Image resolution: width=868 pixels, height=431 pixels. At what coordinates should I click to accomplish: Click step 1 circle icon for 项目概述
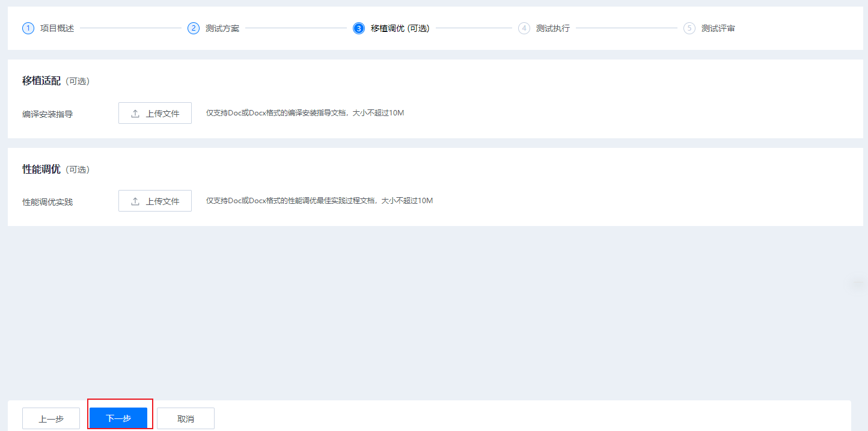coord(28,28)
